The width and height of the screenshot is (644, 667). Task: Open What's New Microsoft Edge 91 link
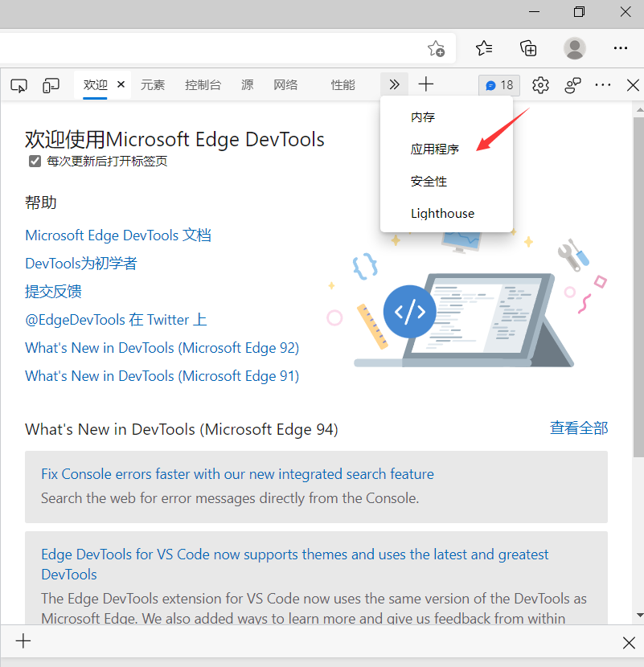[162, 376]
